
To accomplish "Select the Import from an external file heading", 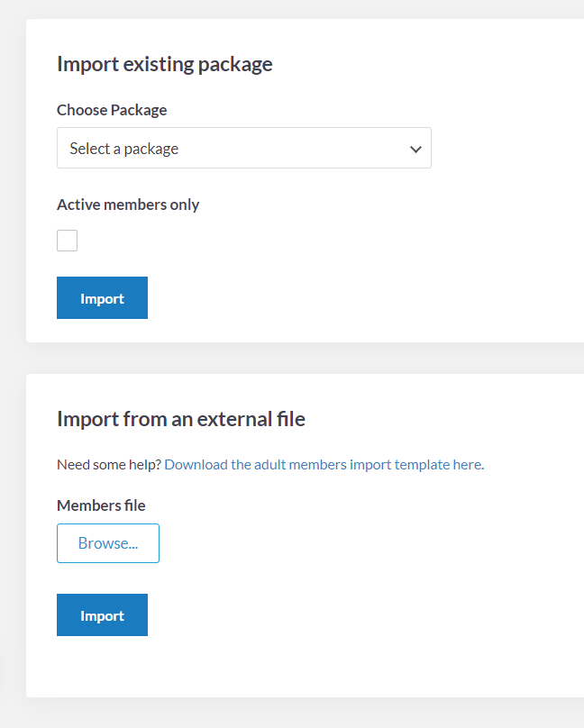I will point(181,419).
